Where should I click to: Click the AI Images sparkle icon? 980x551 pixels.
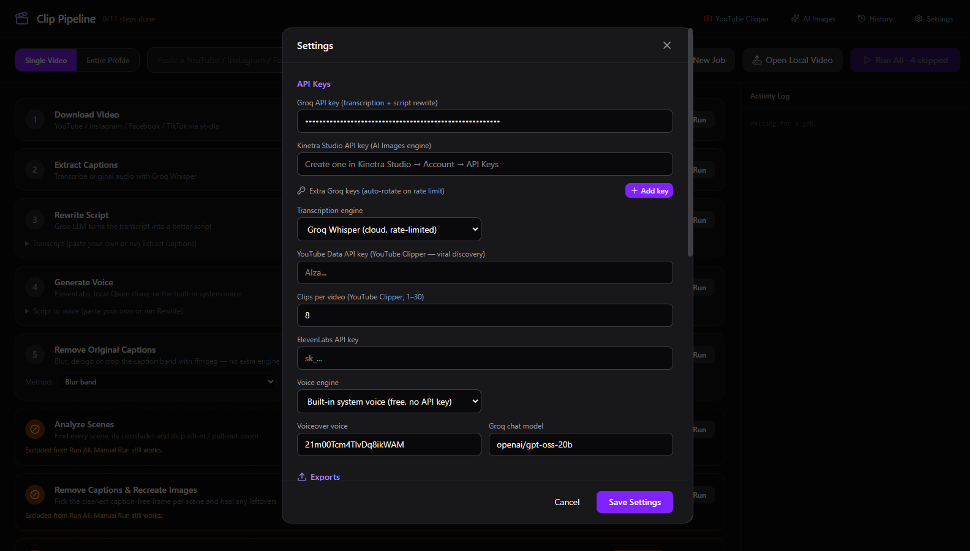[795, 19]
